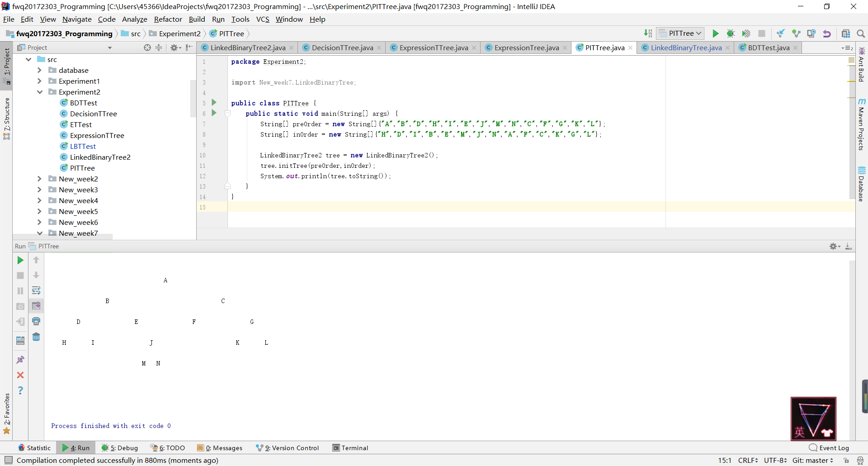Toggle scroll to end in Run console
The image size is (868, 466).
click(x=36, y=306)
